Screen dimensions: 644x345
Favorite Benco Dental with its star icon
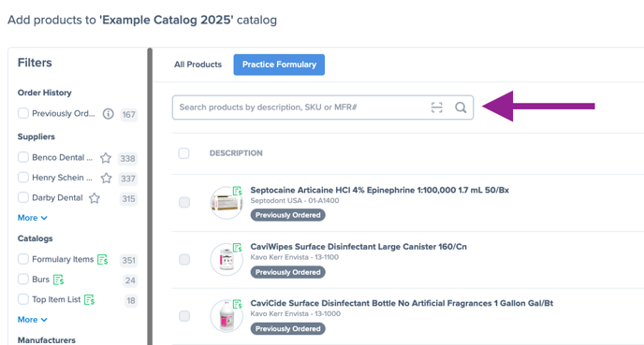tap(106, 158)
